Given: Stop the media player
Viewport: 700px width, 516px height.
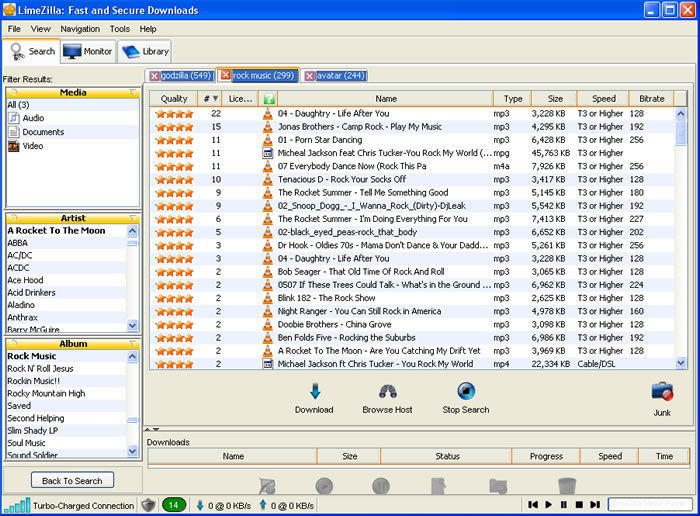Looking at the screenshot, I should (x=579, y=504).
